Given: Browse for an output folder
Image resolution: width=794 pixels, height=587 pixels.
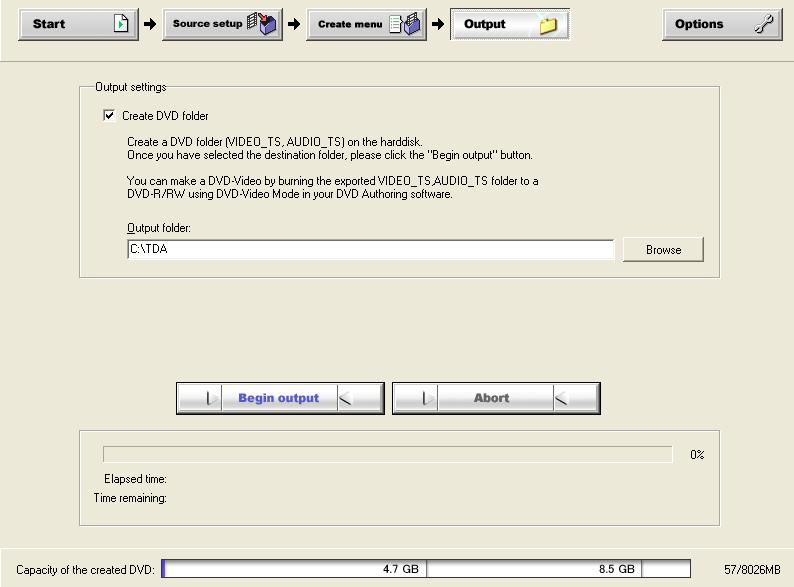Looking at the screenshot, I should 663,250.
